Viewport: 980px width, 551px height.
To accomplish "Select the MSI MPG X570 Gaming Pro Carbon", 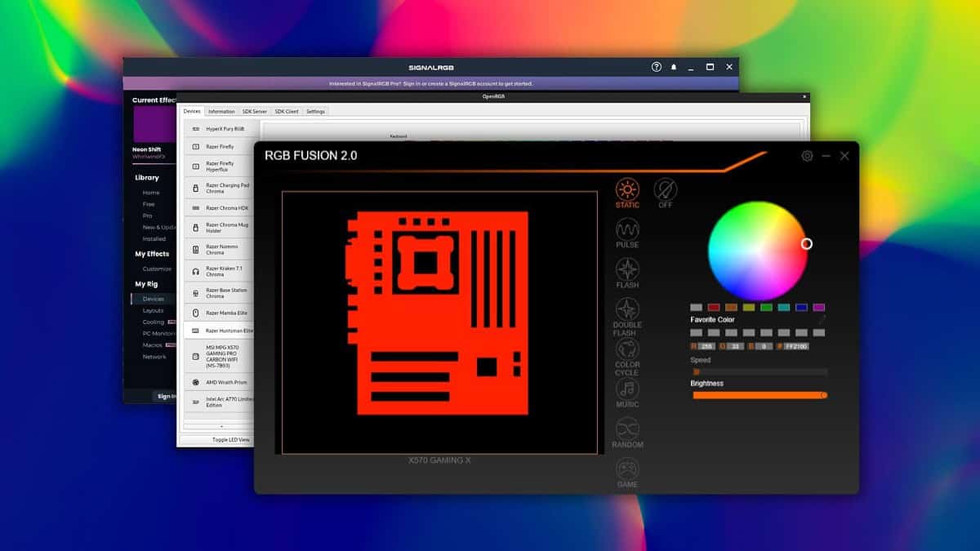I will 221,355.
